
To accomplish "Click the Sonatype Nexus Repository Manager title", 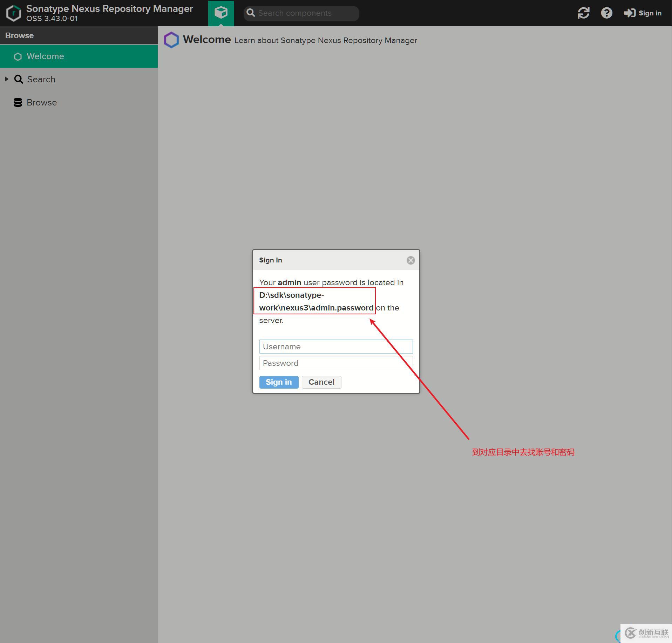I will click(x=110, y=9).
